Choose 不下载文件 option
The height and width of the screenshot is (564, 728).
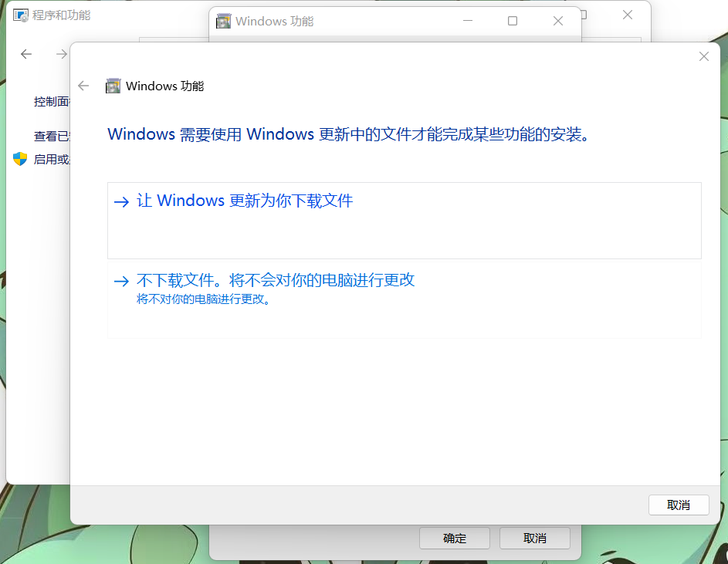coord(404,300)
